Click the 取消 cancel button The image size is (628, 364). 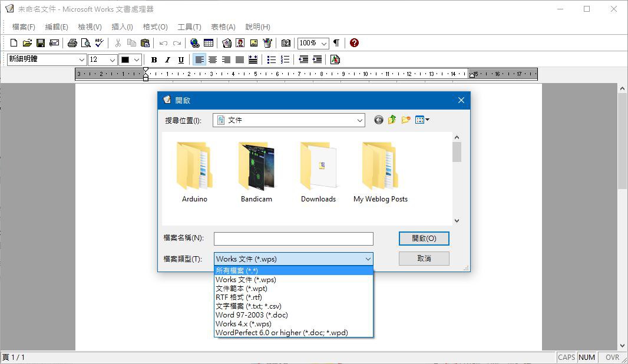point(424,259)
